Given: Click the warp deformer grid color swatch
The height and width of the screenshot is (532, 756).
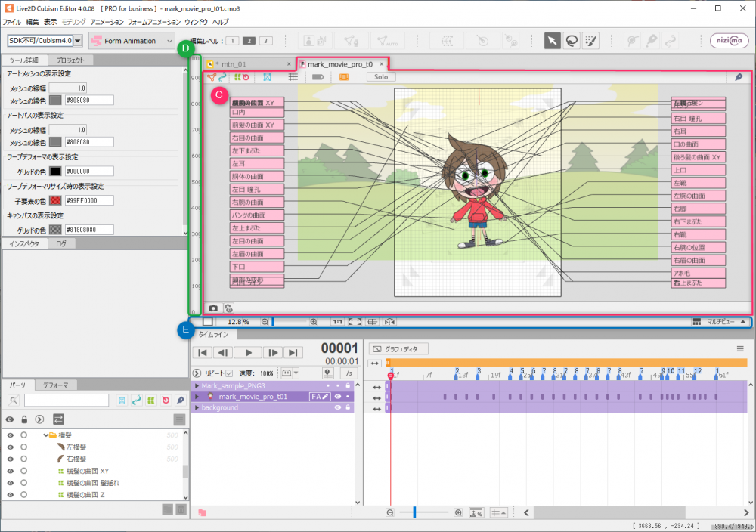Looking at the screenshot, I should click(55, 171).
